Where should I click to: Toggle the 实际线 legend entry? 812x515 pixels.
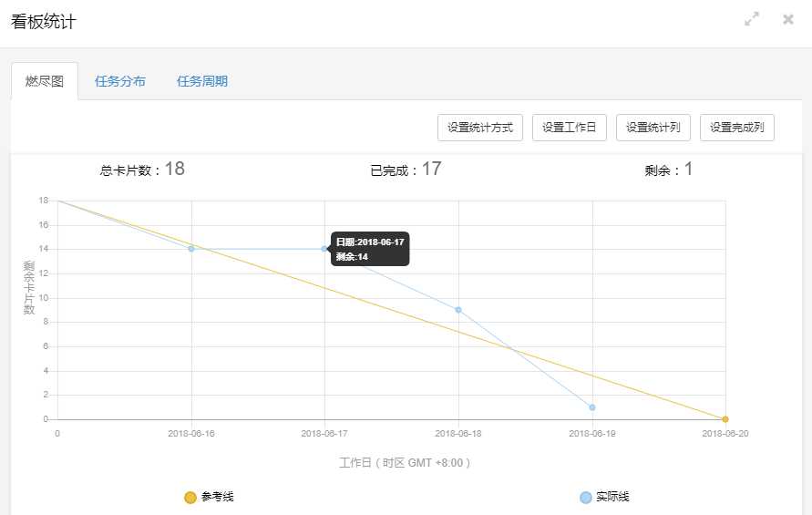coord(604,497)
